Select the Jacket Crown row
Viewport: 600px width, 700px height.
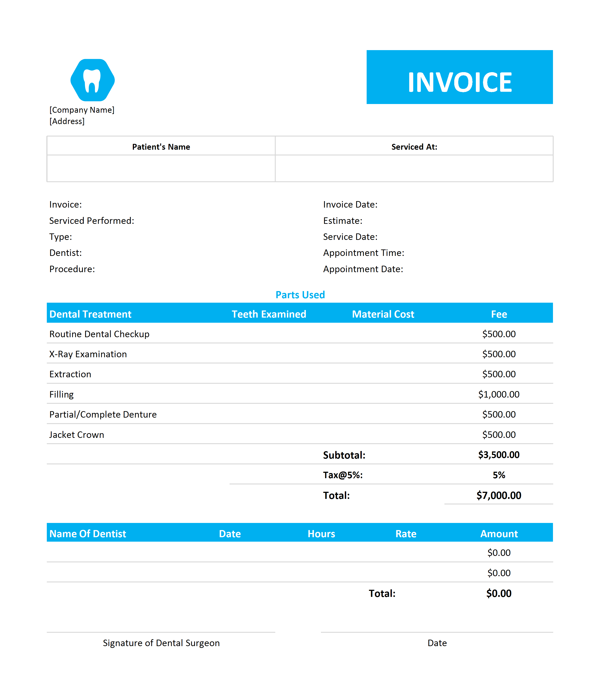coord(300,434)
